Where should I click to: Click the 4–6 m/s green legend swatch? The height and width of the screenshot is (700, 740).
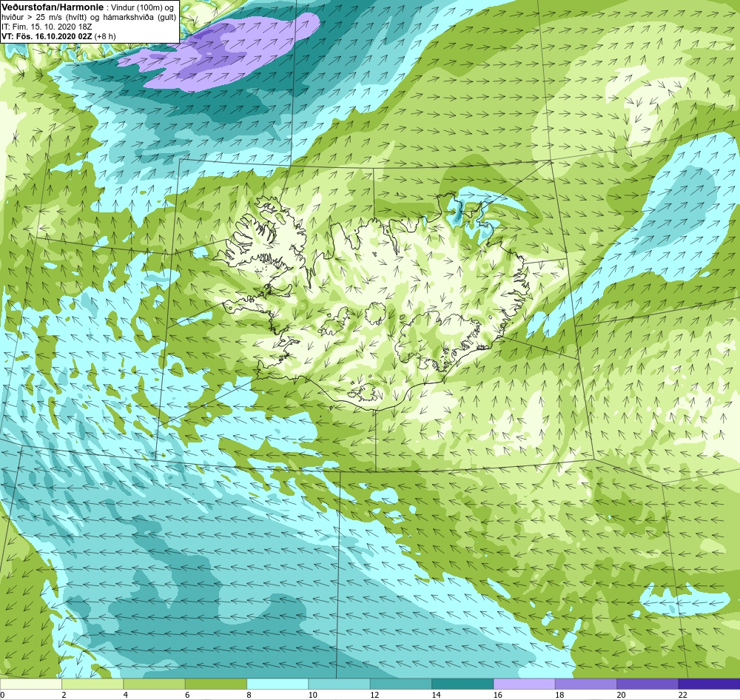[155, 684]
